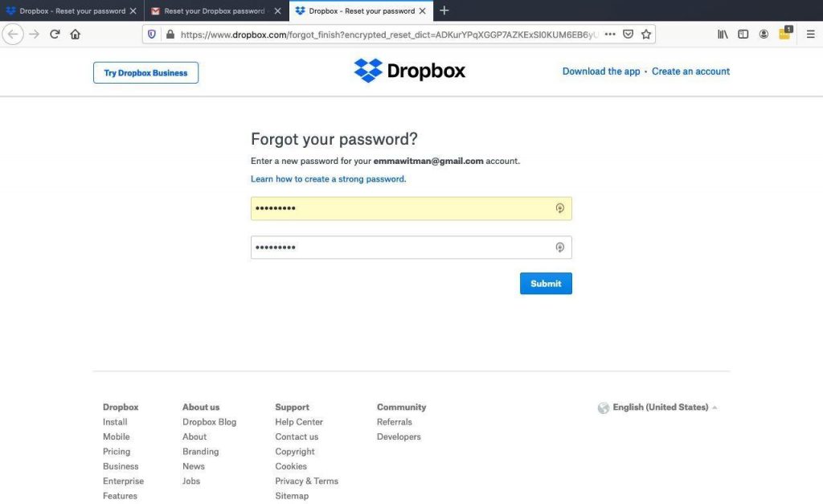Click the Try Dropbox Business button
The height and width of the screenshot is (504, 823).
(146, 72)
